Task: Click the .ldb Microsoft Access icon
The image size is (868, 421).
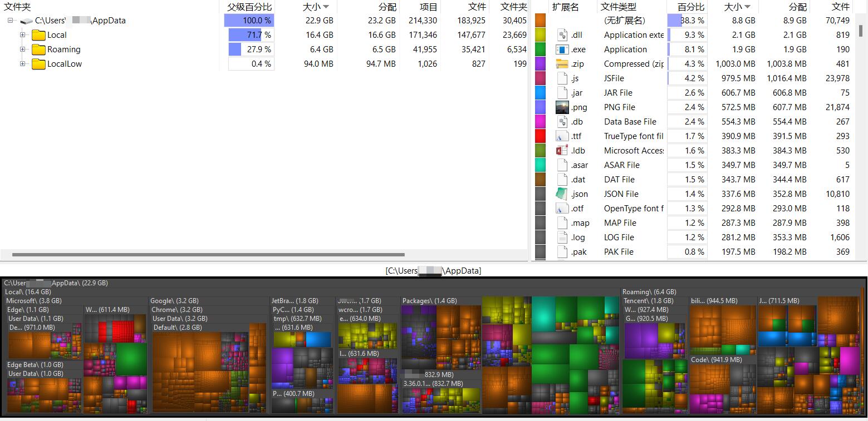Action: (x=562, y=151)
